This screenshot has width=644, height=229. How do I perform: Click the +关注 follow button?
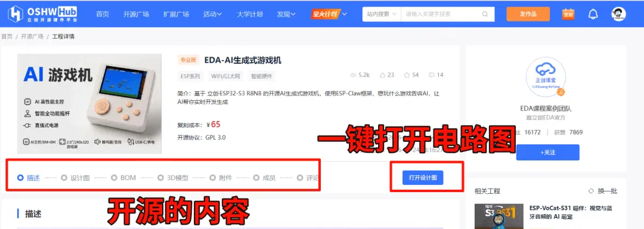[x=547, y=152]
